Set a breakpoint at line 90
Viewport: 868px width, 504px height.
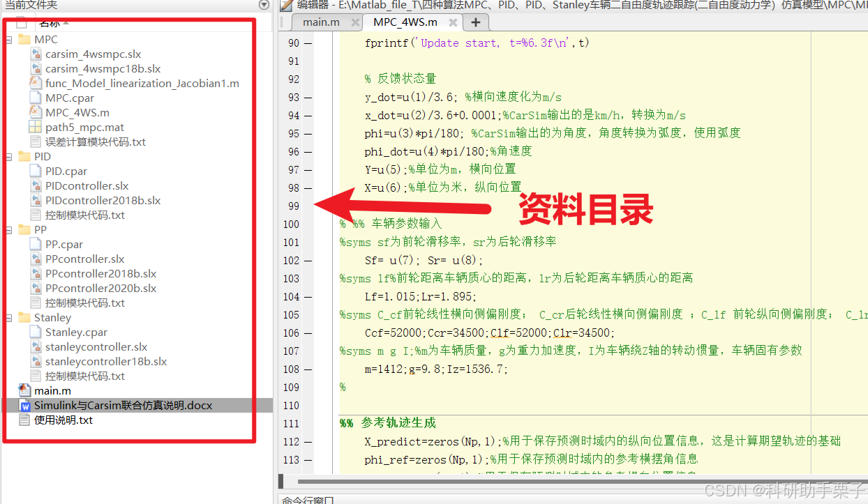coord(308,43)
